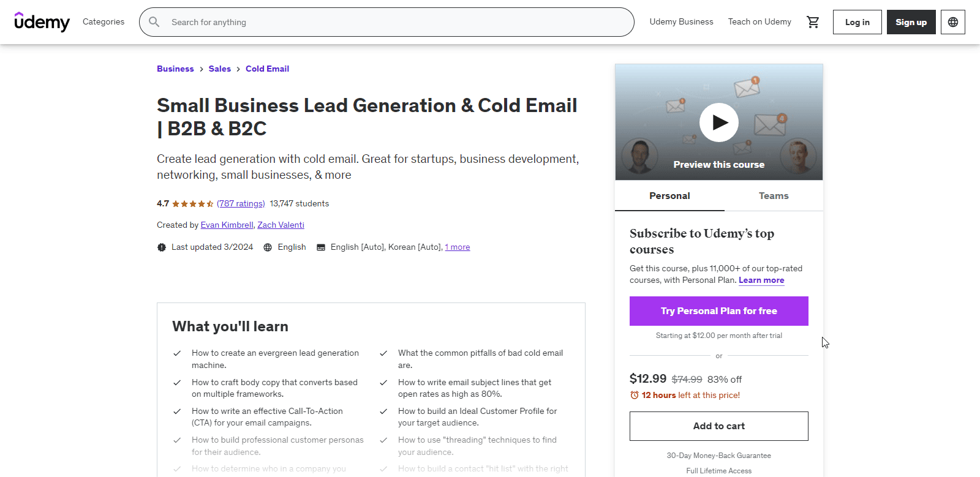The image size is (980, 477).
Task: Click the globe icon next to English
Action: 267,247
